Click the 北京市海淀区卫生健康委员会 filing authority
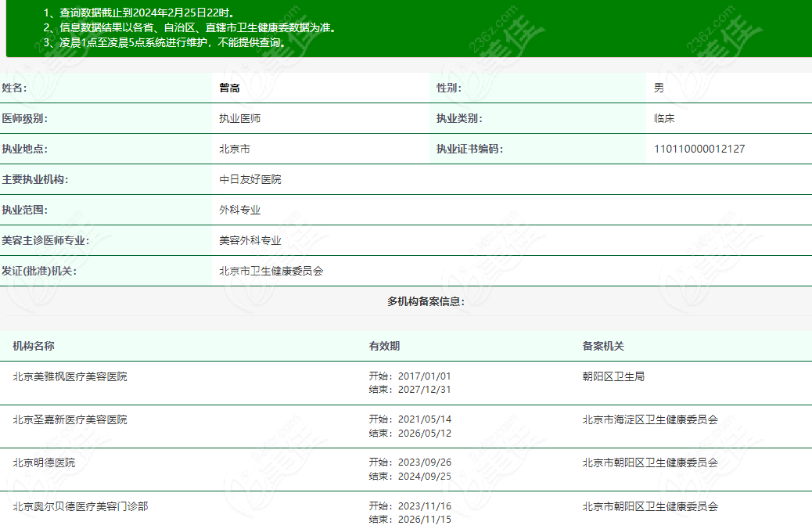812x529 pixels. [649, 419]
